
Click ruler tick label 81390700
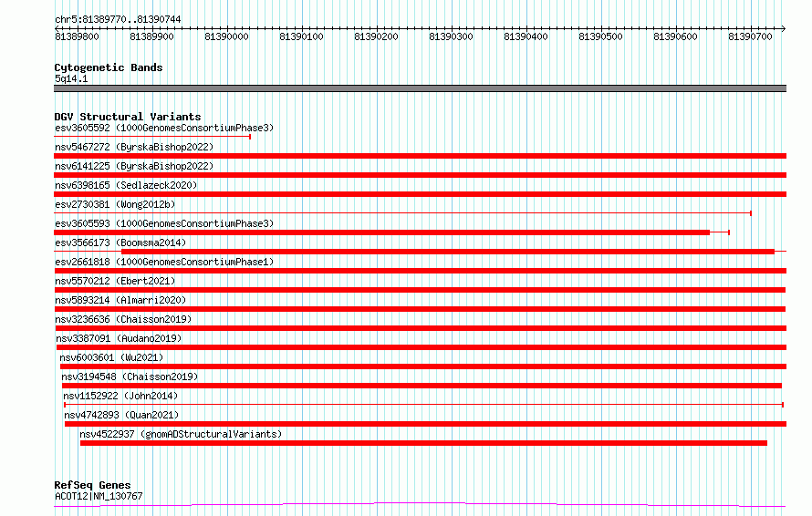click(750, 36)
